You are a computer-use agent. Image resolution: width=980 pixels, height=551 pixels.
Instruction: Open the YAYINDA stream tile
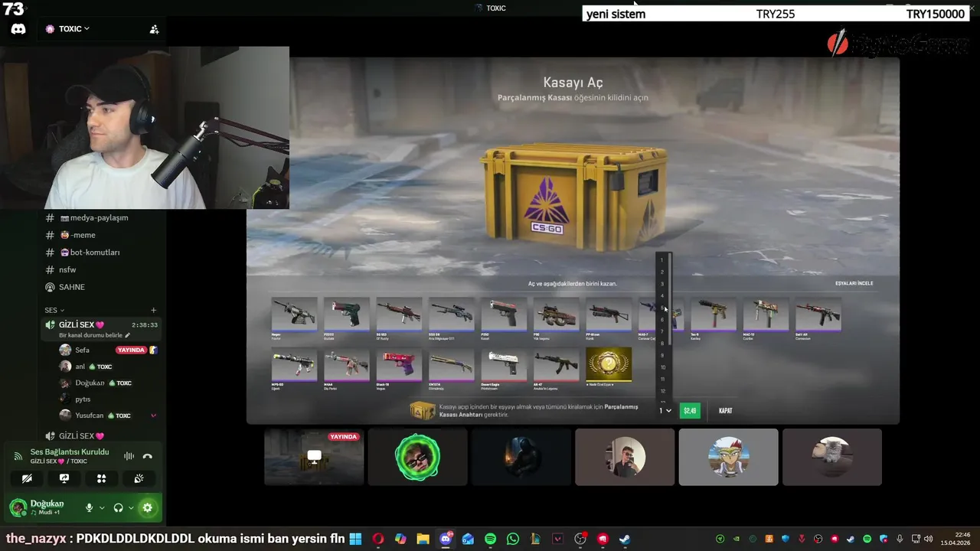tap(314, 457)
